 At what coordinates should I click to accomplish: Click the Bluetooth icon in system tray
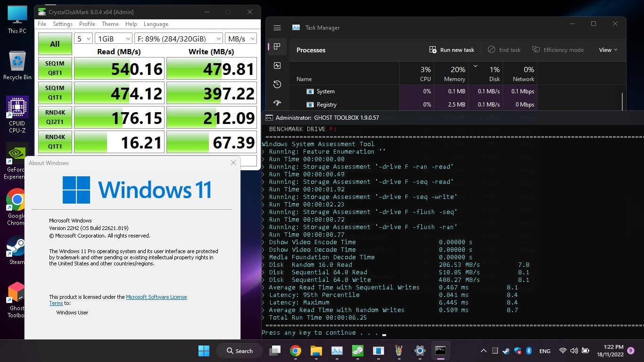tap(529, 351)
